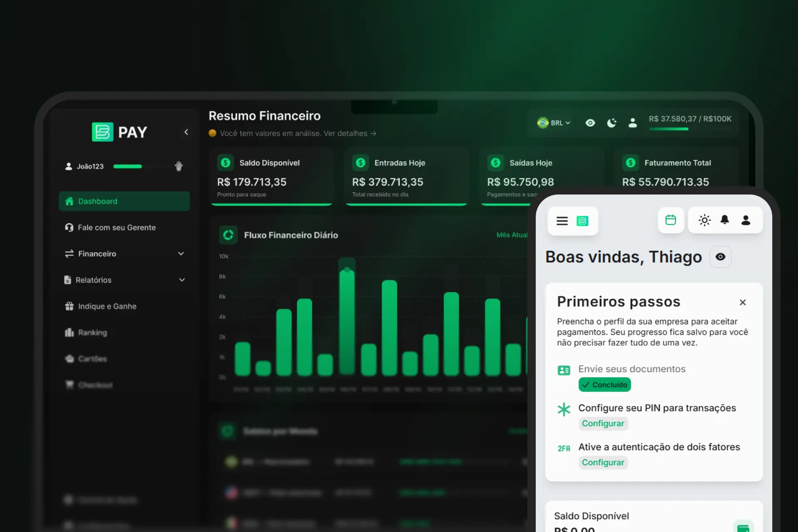Open the calendar icon button
This screenshot has height=532, width=798.
coord(670,220)
